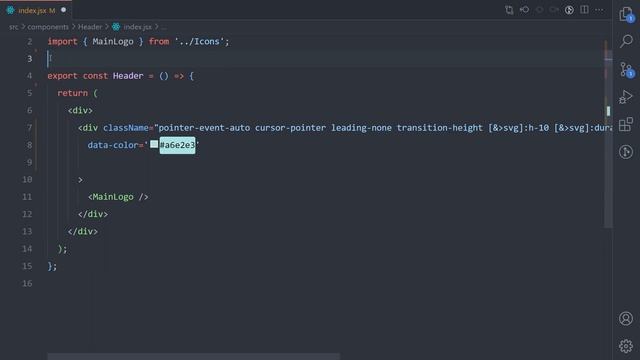Image resolution: width=640 pixels, height=360 pixels.
Task: Click the <MainLogo /> JSX tag
Action: coord(118,197)
